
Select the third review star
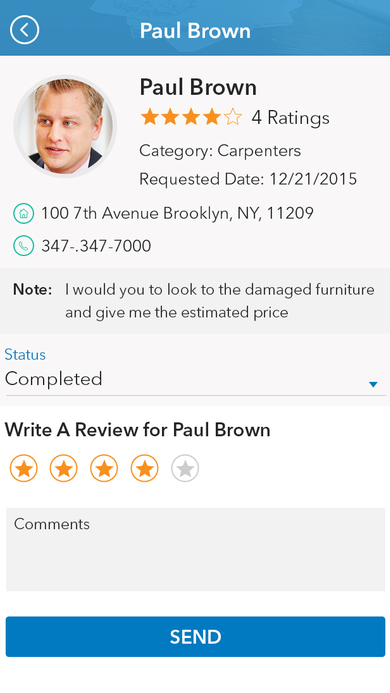104,468
